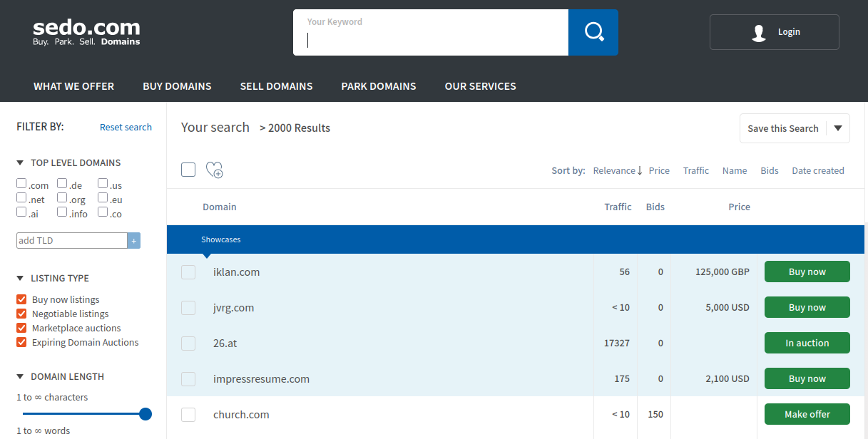
Task: Open the Sell Domains menu
Action: (x=276, y=86)
